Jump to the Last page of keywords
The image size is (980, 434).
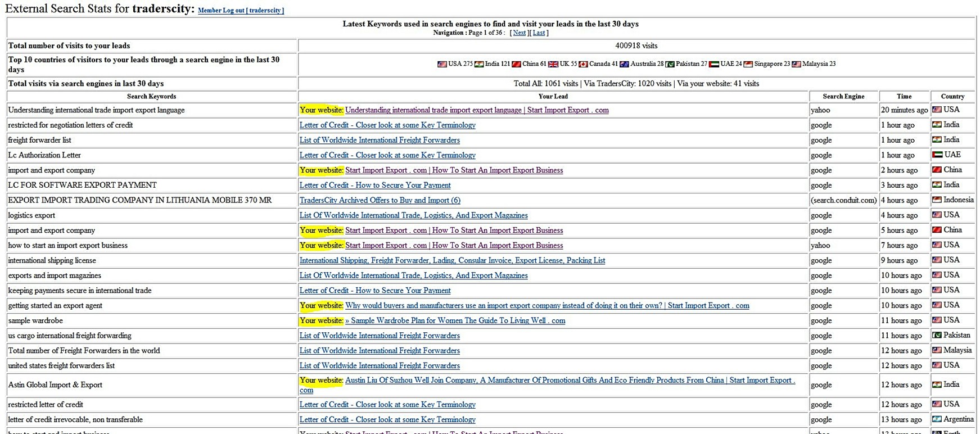539,33
